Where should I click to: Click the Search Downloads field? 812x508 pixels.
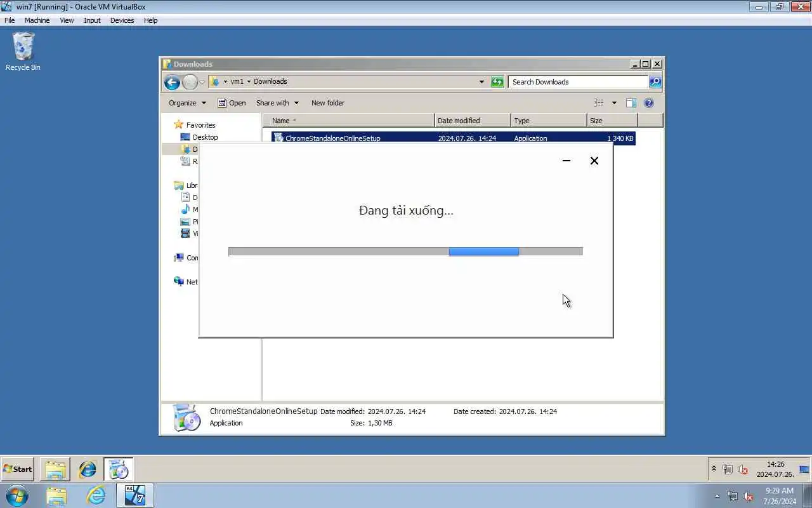click(x=578, y=82)
